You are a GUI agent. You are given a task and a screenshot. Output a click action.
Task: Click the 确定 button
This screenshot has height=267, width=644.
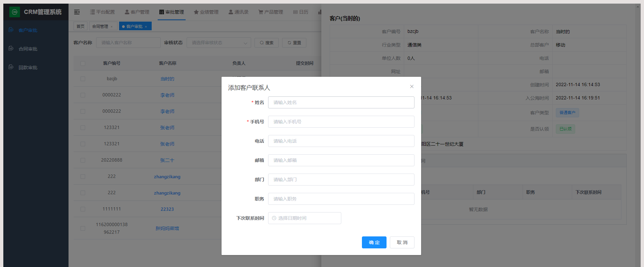[x=374, y=242]
